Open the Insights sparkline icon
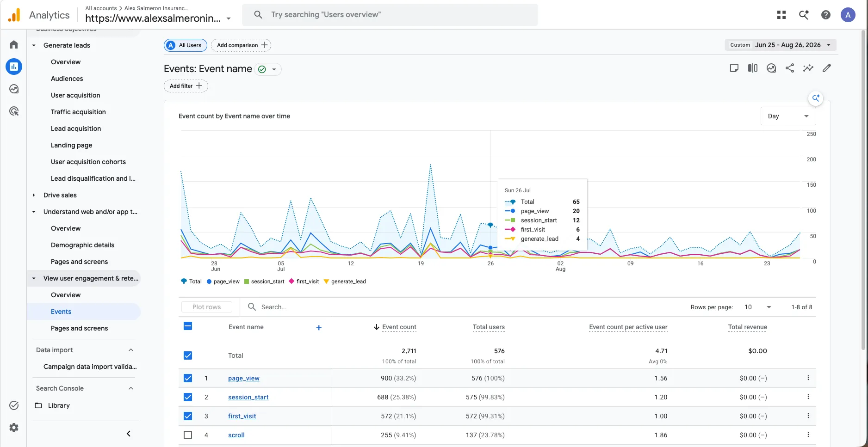This screenshot has height=447, width=868. (808, 68)
